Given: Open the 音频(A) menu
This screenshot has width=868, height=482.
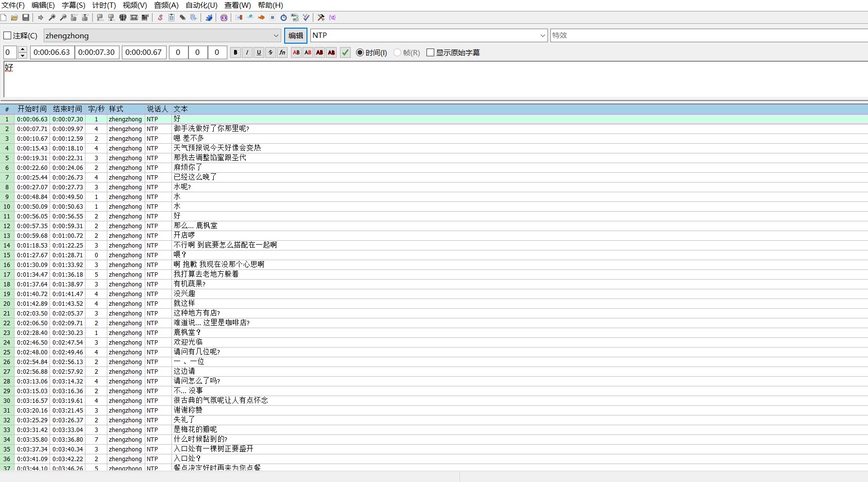Looking at the screenshot, I should [x=166, y=5].
